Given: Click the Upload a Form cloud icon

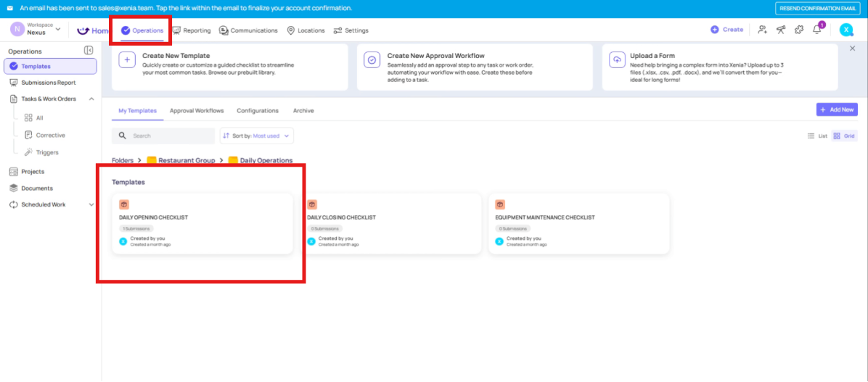Looking at the screenshot, I should [x=616, y=59].
